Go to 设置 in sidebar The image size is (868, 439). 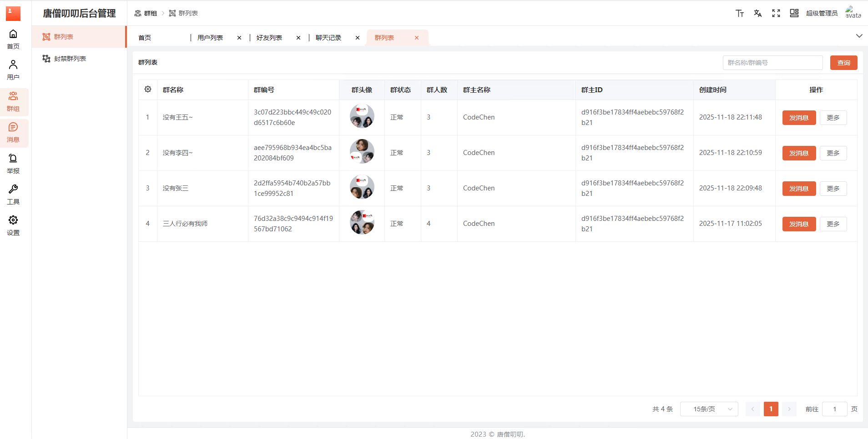[x=13, y=226]
